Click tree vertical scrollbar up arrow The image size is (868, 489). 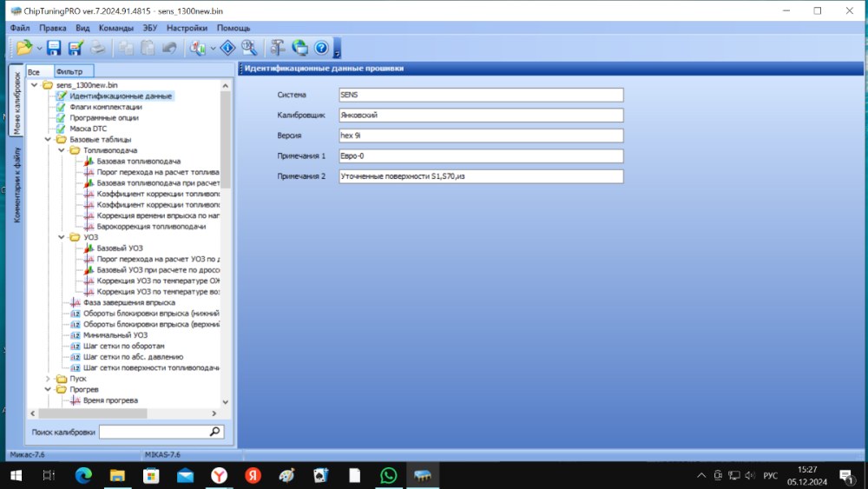226,86
